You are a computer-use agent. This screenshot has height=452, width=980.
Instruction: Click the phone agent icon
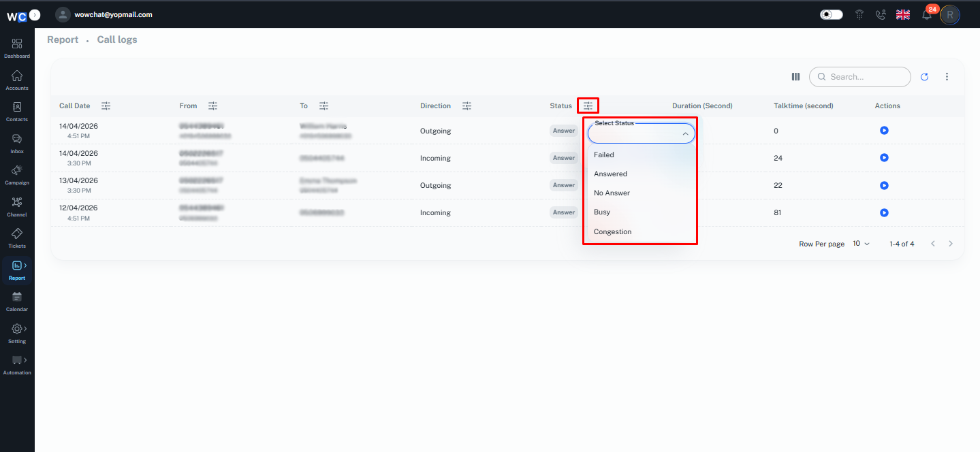pyautogui.click(x=881, y=14)
